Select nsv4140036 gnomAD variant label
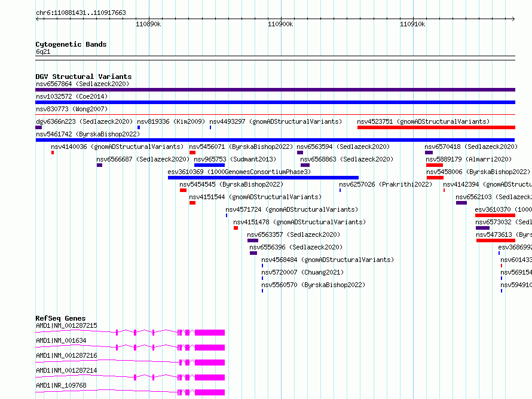The height and width of the screenshot is (399, 532). pyautogui.click(x=117, y=147)
